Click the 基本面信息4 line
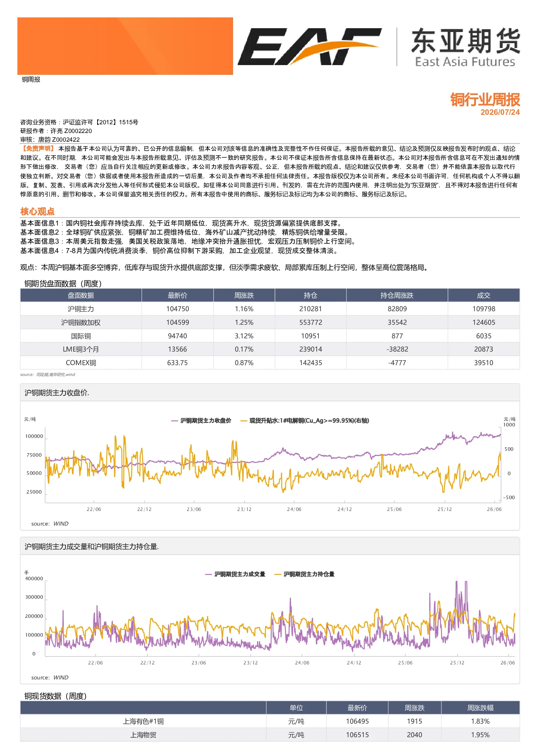The width and height of the screenshot is (540, 756). coord(179,251)
